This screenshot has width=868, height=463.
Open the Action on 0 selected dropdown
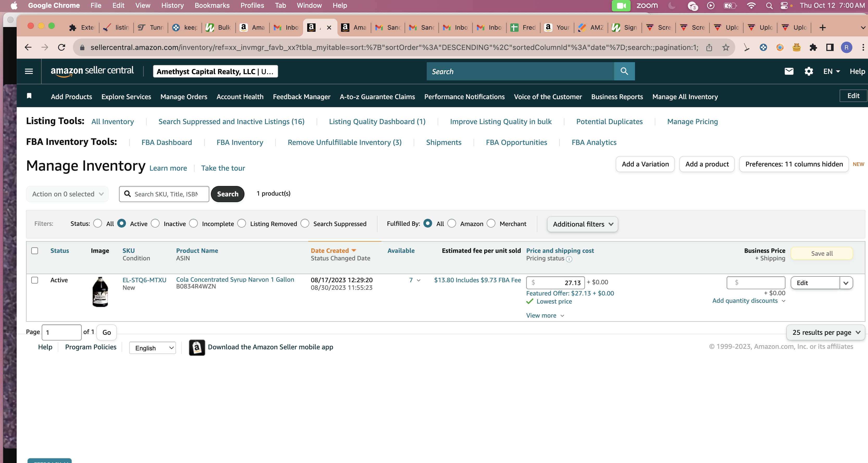tap(67, 194)
